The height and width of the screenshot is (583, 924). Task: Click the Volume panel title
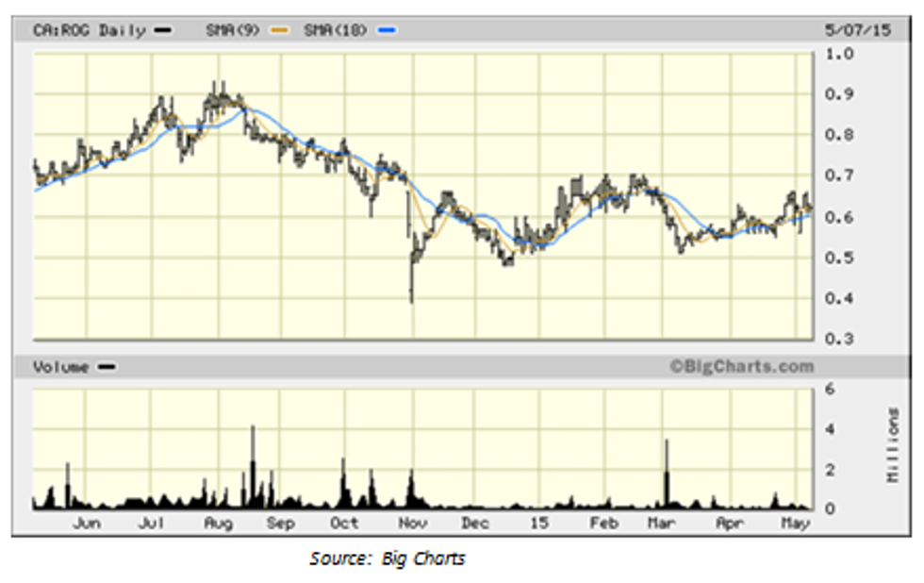click(x=61, y=367)
